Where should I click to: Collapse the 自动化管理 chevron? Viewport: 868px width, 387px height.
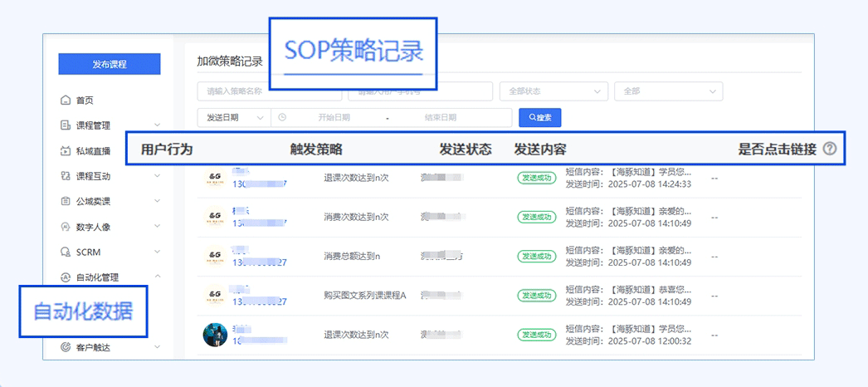click(157, 277)
